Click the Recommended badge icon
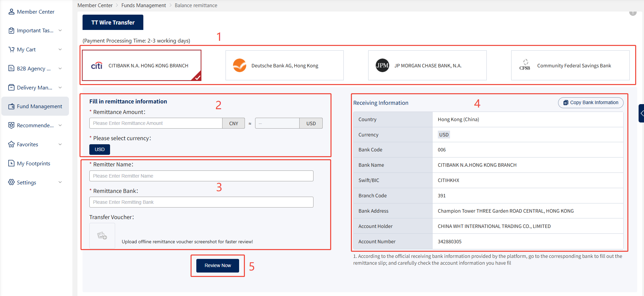644x296 pixels. tap(12, 125)
